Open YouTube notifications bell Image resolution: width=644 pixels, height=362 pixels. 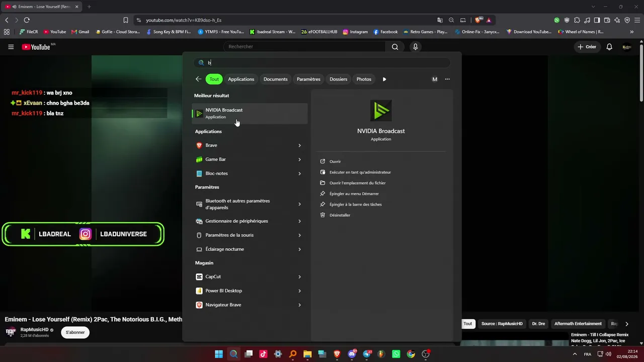click(x=609, y=47)
